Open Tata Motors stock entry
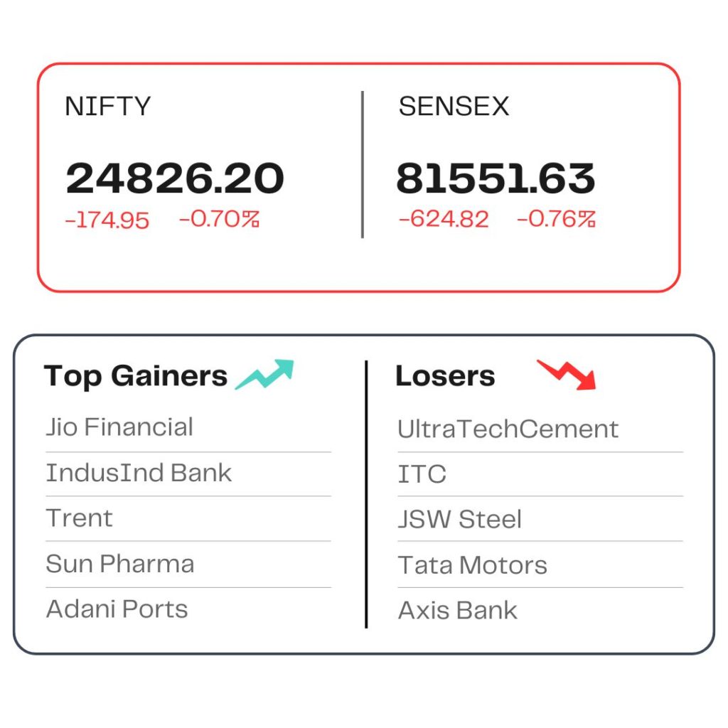Image resolution: width=728 pixels, height=728 pixels. 473,565
